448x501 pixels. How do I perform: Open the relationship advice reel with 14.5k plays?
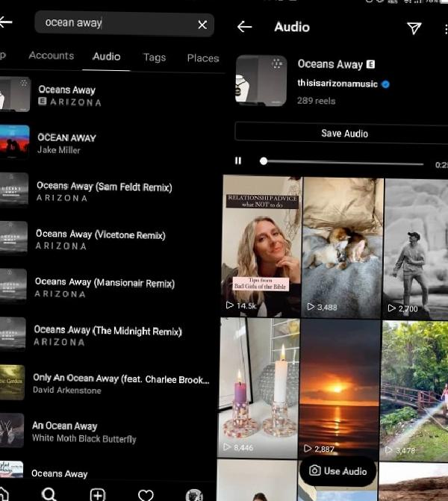261,246
